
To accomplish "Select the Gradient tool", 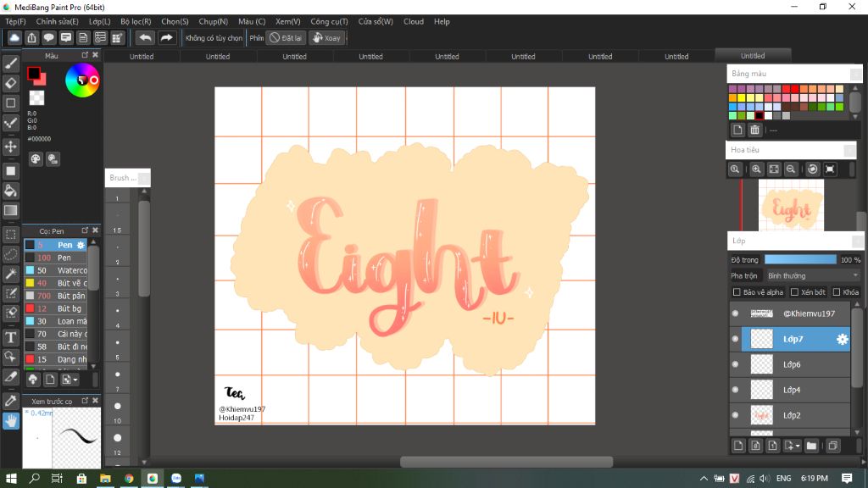I will [11, 210].
